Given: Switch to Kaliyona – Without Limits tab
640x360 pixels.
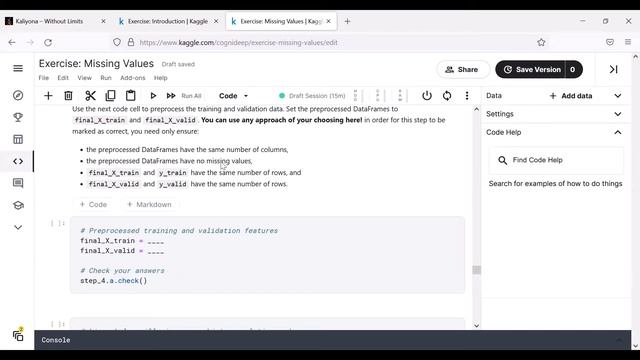Looking at the screenshot, I should [x=49, y=21].
